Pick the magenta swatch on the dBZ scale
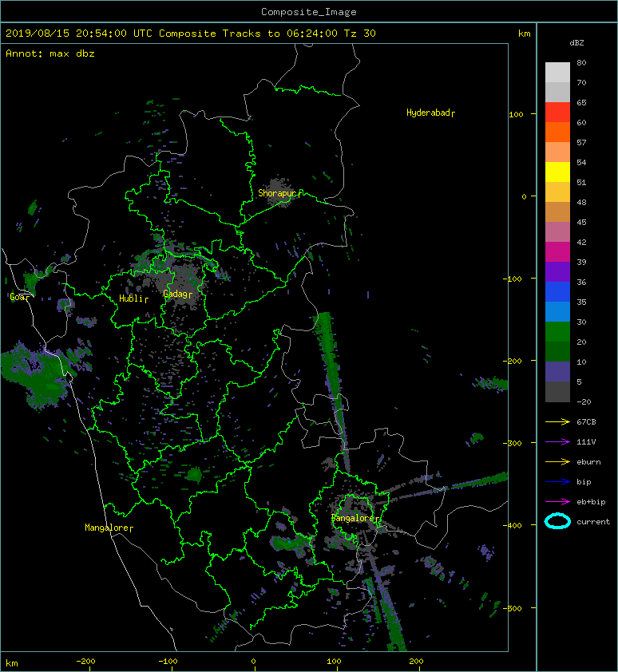 point(557,251)
